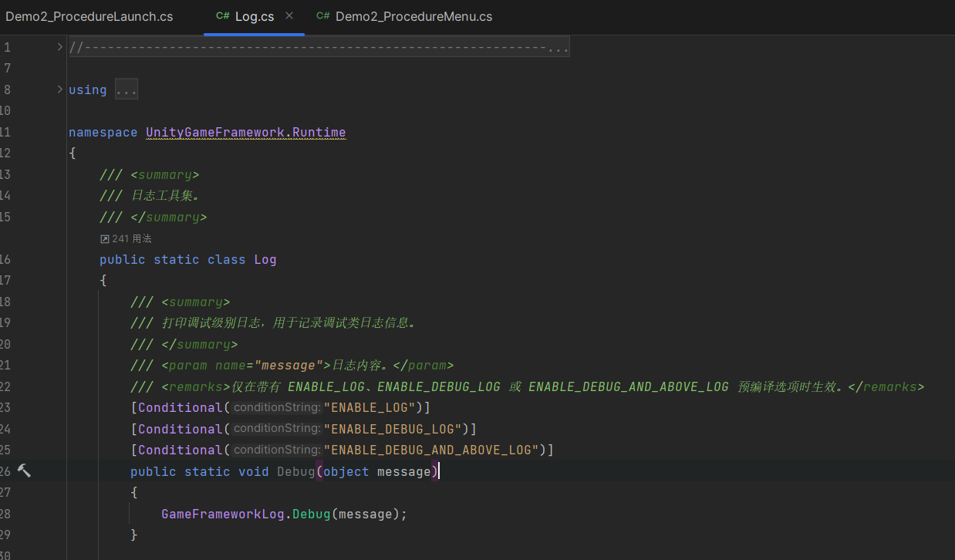The width and height of the screenshot is (955, 560).
Task: Click the conditionString hint on line 23
Action: point(277,407)
